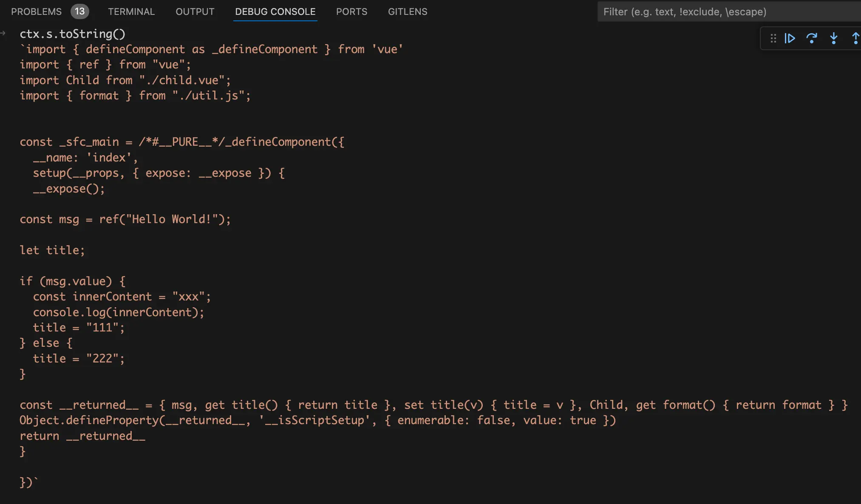Screen dimensions: 861x504
Task: Open the PROBLEMS panel
Action: click(x=36, y=11)
